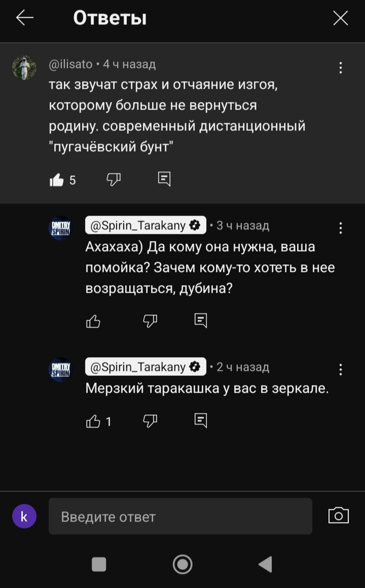Open options menu for 2 ч назад reply
Viewport: 365px width, 588px height.
[x=340, y=370]
